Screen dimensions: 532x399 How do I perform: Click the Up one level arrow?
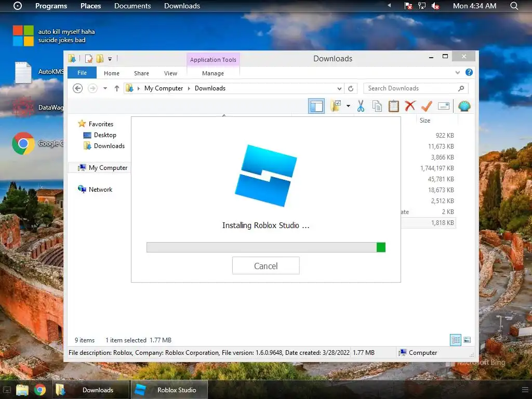[117, 88]
